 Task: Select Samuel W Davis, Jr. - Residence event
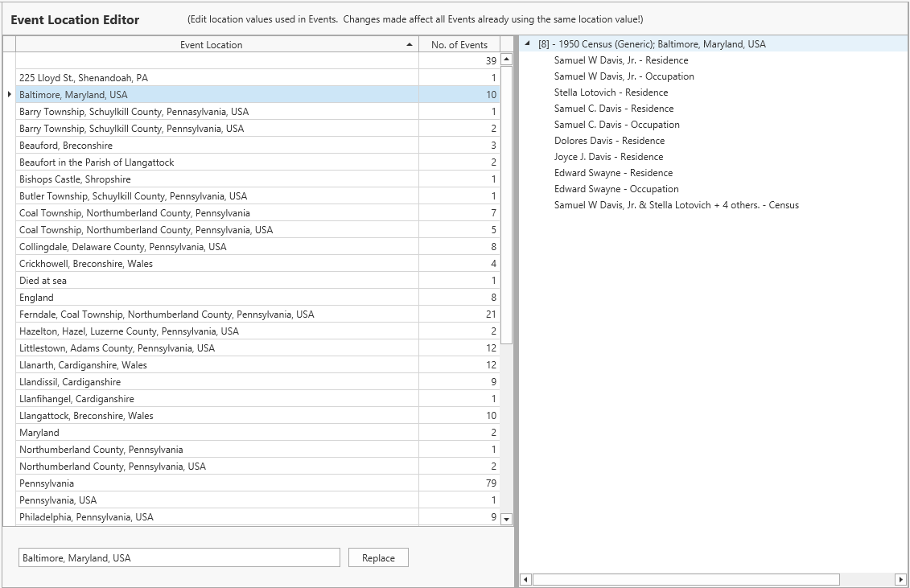620,60
